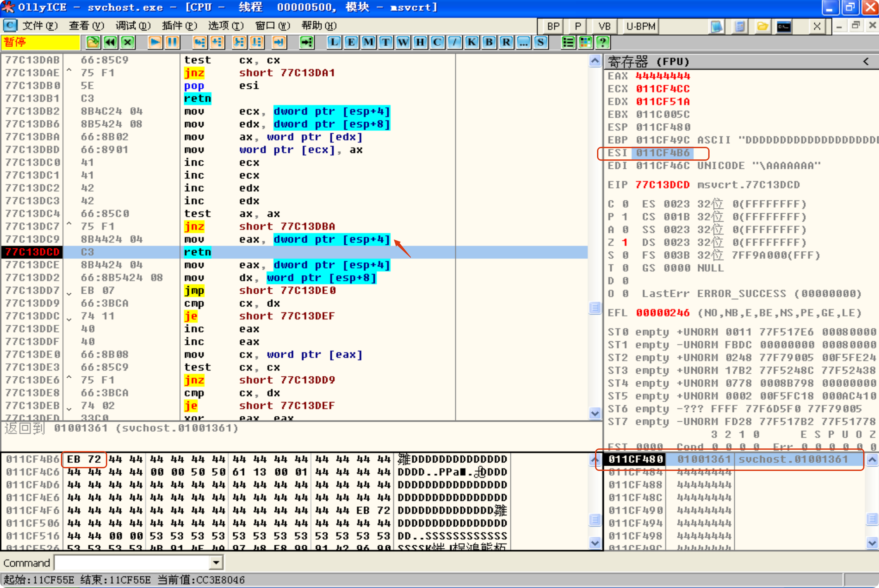Expand the Command box dropdown arrow
The image size is (879, 588).
(216, 563)
